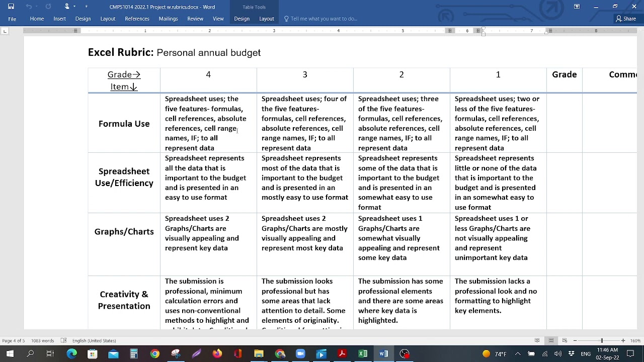Open Calculator from taskbar
Viewport: 644px width, 362px height.
(134, 353)
